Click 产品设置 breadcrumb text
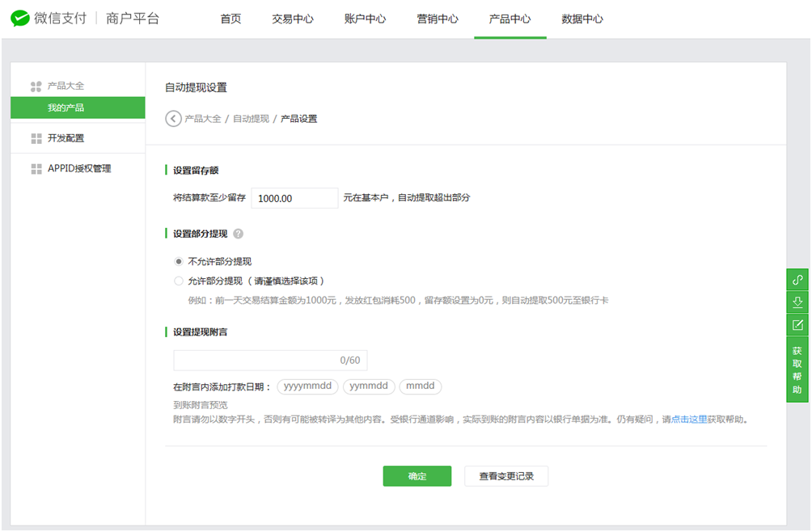This screenshot has width=812, height=532. [x=298, y=119]
